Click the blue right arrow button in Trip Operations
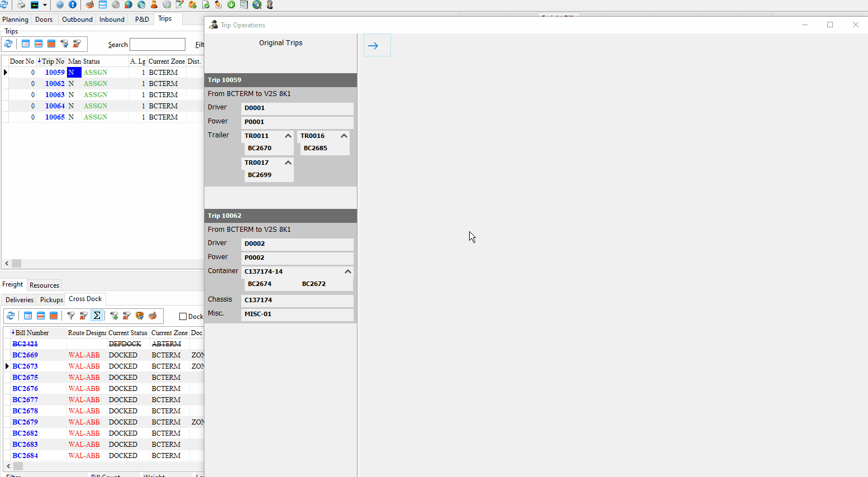The height and width of the screenshot is (477, 868). [377, 45]
